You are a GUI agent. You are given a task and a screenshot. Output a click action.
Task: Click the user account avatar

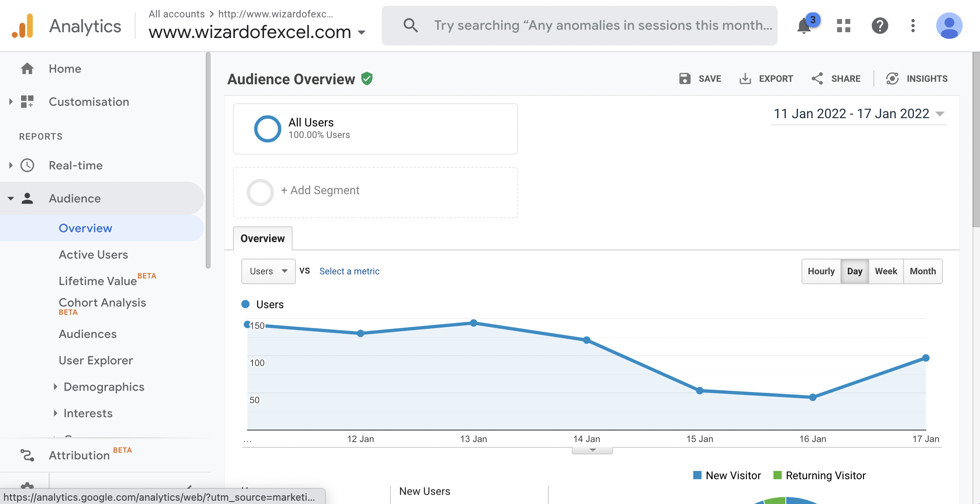[x=949, y=26]
